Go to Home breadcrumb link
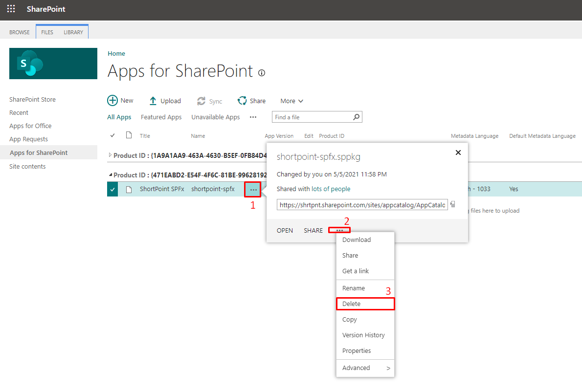This screenshot has height=392, width=582. coord(116,53)
